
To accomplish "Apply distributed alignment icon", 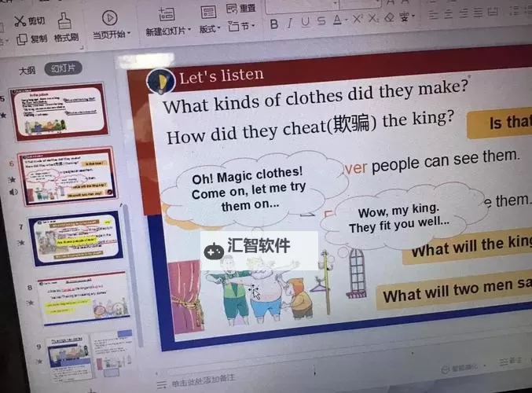I will click(493, 12).
